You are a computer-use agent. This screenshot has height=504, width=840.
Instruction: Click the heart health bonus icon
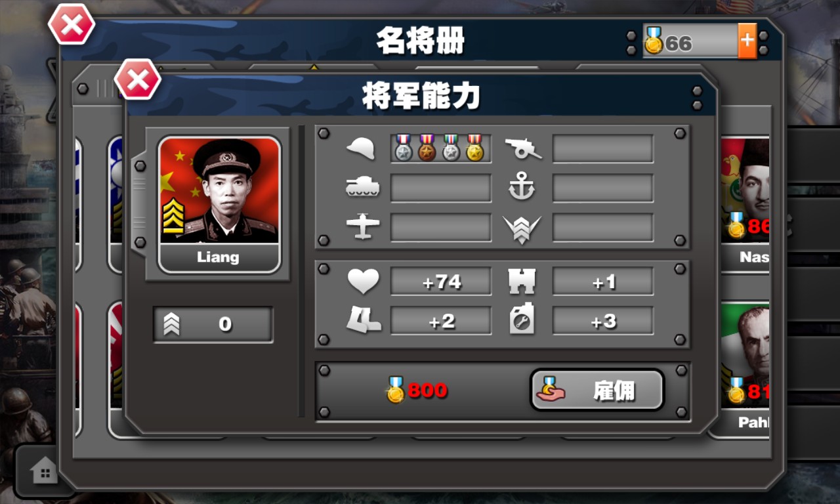363,282
